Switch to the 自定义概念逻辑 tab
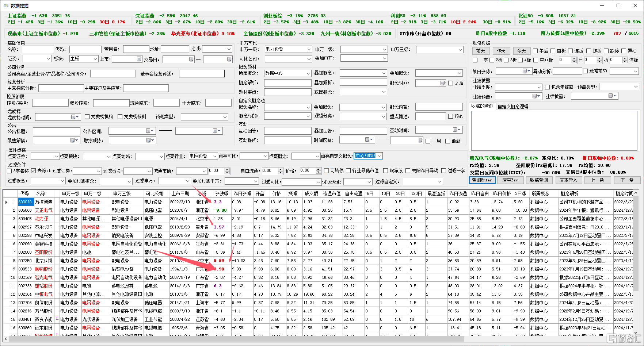 513,107
